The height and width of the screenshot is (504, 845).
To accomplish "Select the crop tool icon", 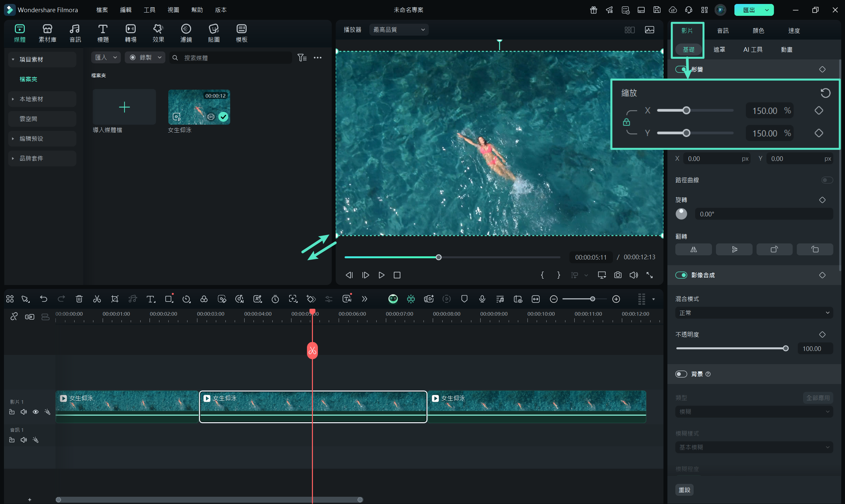I will coord(115,299).
